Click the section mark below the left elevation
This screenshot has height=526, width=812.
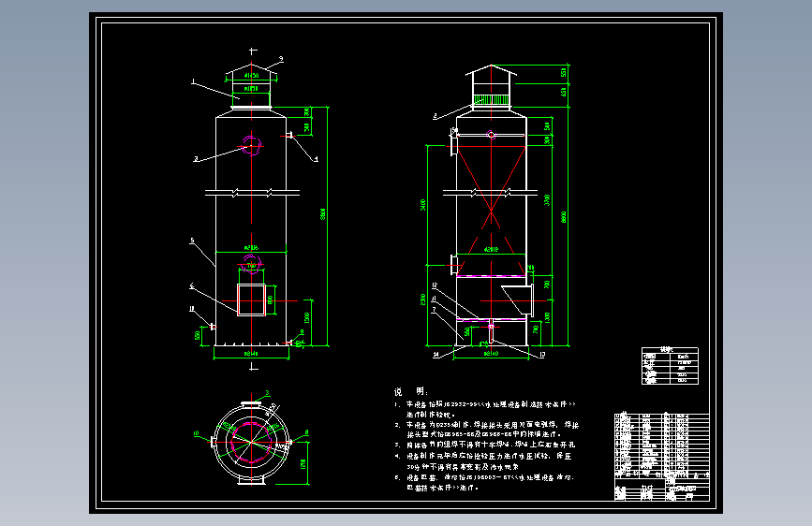253,367
